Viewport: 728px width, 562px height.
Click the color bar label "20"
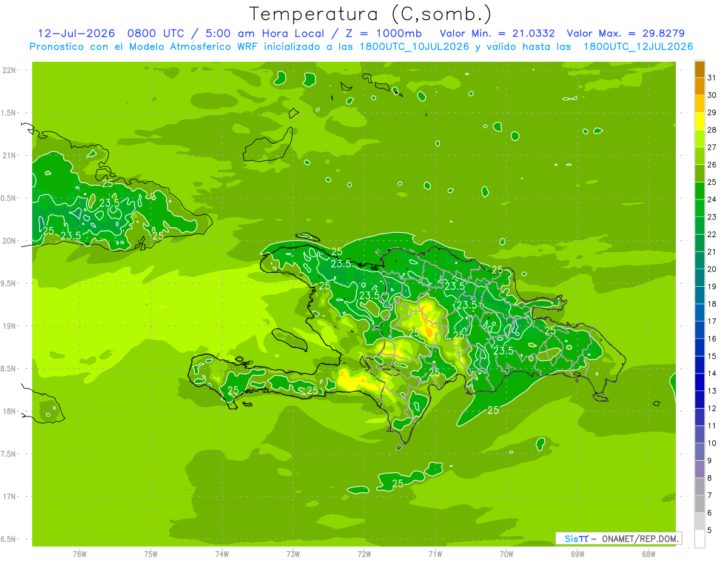[712, 269]
